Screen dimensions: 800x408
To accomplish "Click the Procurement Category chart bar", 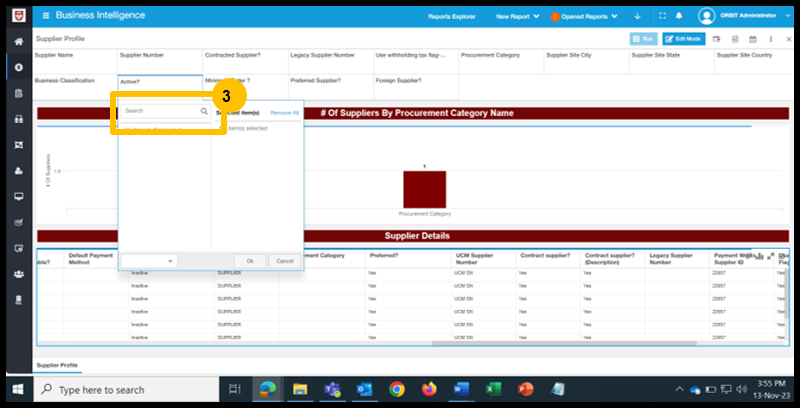I will pyautogui.click(x=424, y=189).
